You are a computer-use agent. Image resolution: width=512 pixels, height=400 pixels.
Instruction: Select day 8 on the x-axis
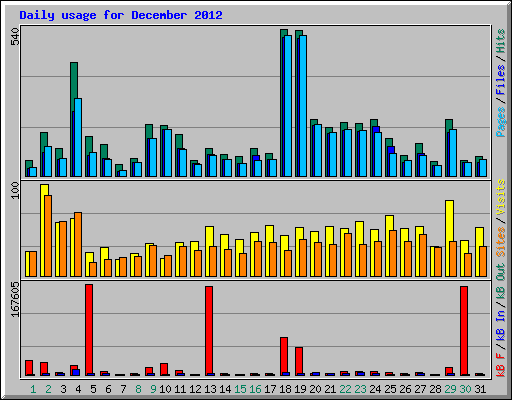pyautogui.click(x=138, y=389)
